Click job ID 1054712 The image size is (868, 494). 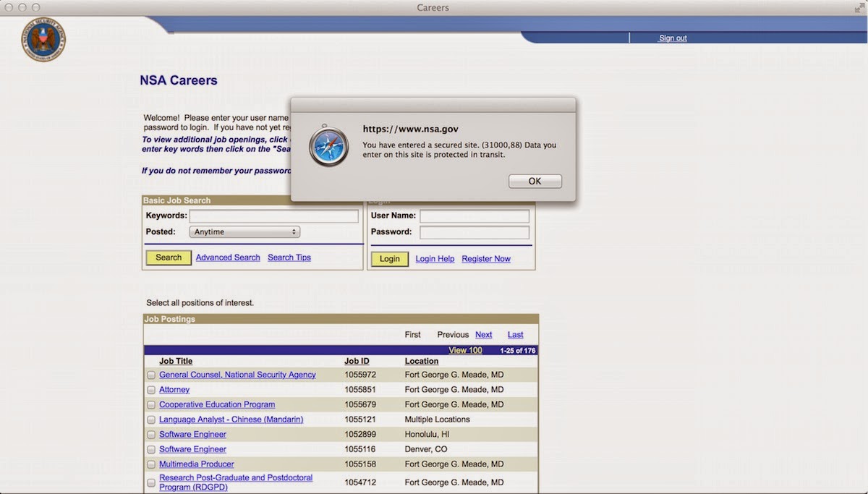pos(360,482)
